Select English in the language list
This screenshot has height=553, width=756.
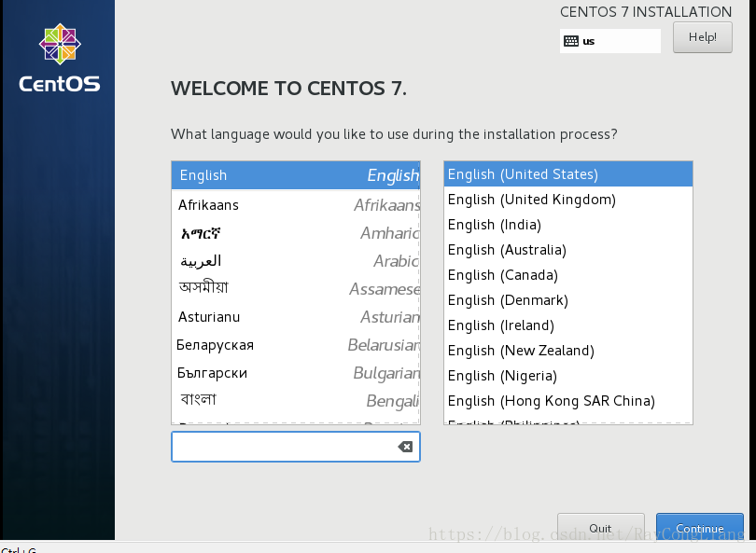(x=296, y=175)
